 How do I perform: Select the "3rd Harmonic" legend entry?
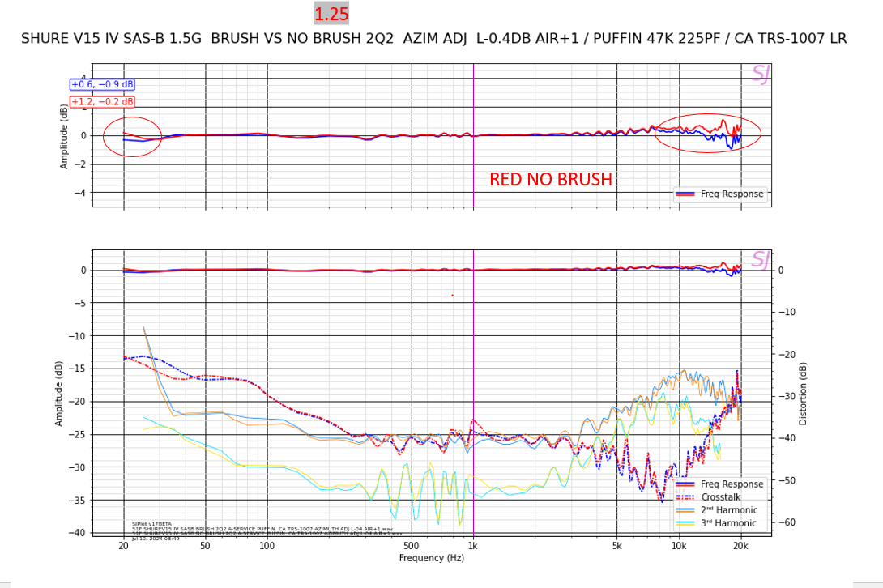click(x=729, y=522)
